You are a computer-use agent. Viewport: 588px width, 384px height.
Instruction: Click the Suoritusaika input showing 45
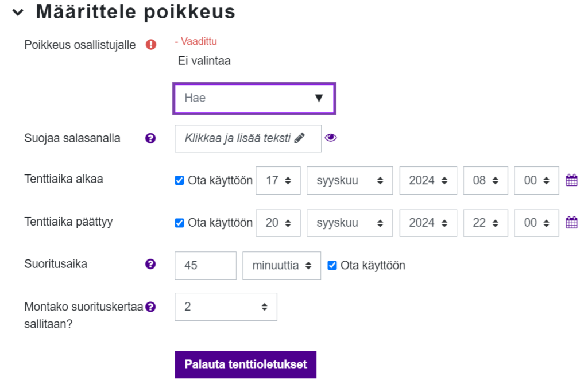205,265
